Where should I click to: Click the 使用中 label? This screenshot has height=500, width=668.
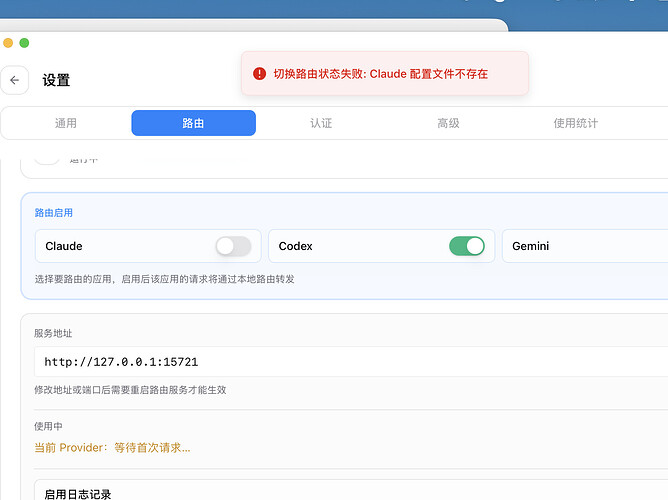(48, 426)
